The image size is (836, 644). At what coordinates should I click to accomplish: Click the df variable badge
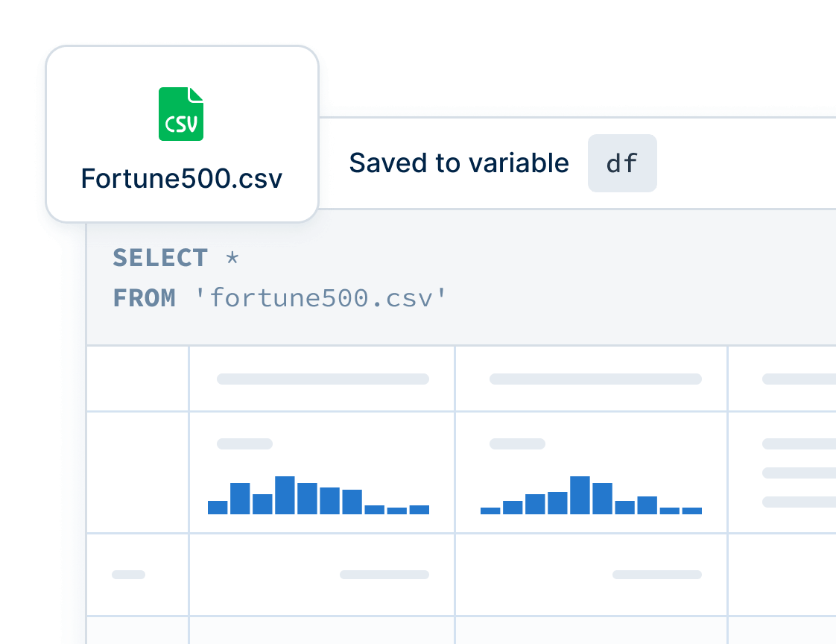(x=622, y=163)
